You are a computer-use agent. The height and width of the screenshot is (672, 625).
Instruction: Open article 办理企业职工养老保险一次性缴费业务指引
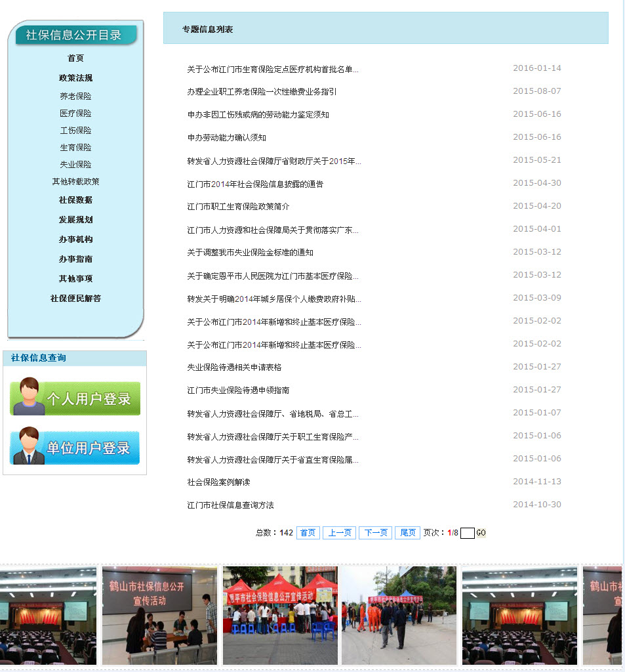coord(262,92)
